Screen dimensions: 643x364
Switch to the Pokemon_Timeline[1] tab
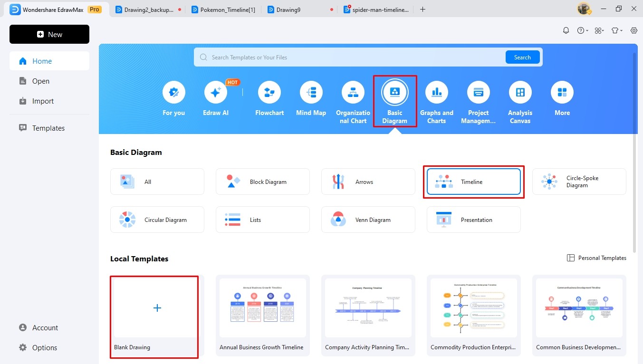click(x=223, y=10)
